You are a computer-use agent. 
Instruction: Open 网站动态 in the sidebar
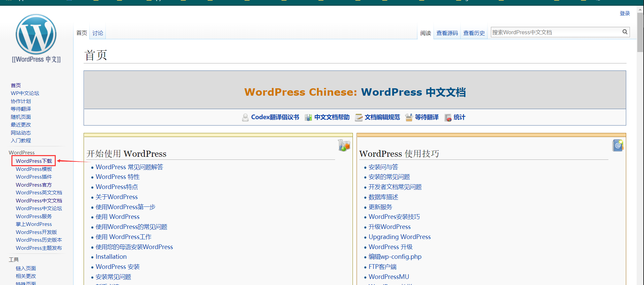pos(21,133)
